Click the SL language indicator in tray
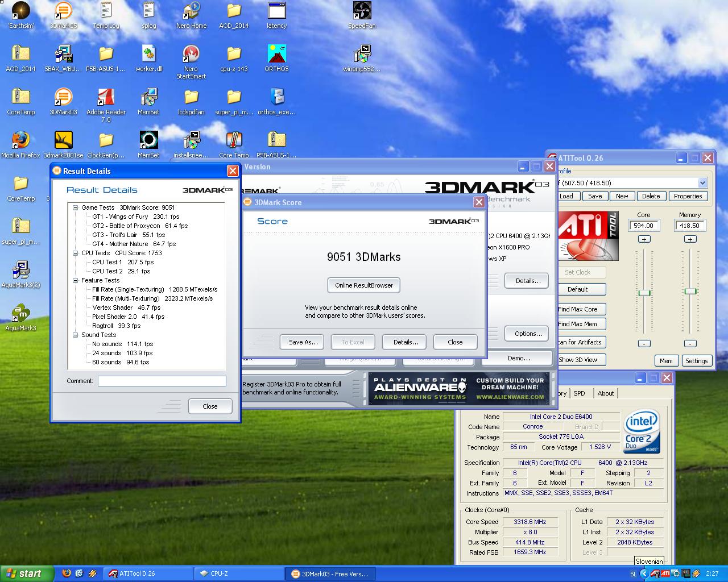The width and height of the screenshot is (728, 582). tap(634, 574)
